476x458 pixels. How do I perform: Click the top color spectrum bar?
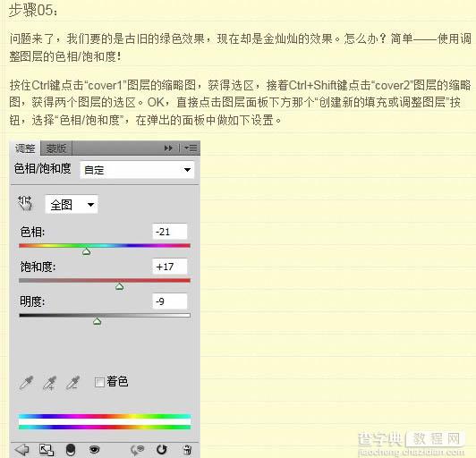pyautogui.click(x=105, y=416)
